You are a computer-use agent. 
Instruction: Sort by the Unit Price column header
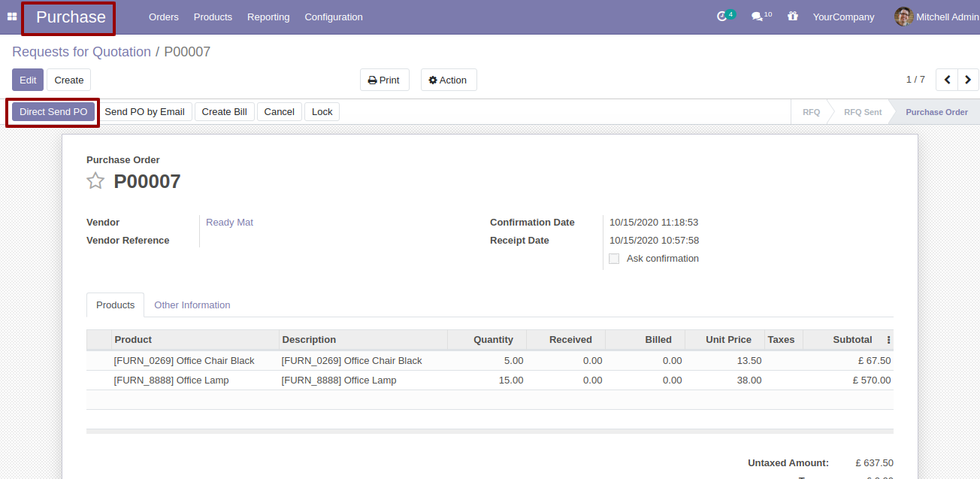click(x=725, y=340)
